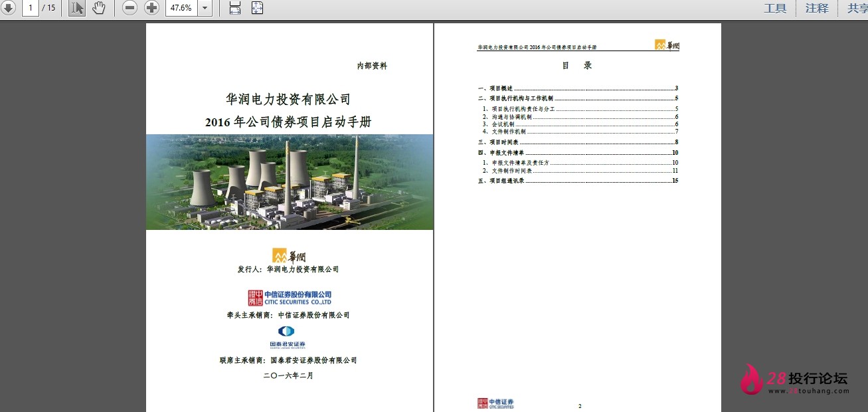Jump to 四、申报文件清单 in contents
Screen dimensions: 868x412
(578, 153)
